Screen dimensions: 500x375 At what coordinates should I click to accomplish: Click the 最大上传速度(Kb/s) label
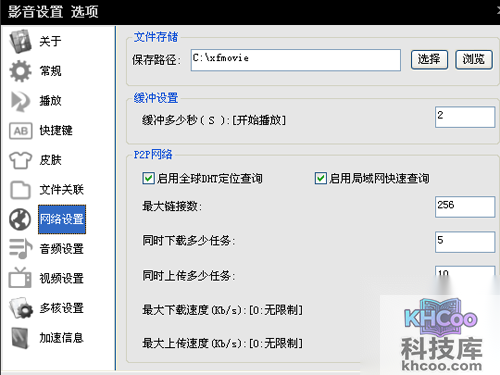coord(222,343)
